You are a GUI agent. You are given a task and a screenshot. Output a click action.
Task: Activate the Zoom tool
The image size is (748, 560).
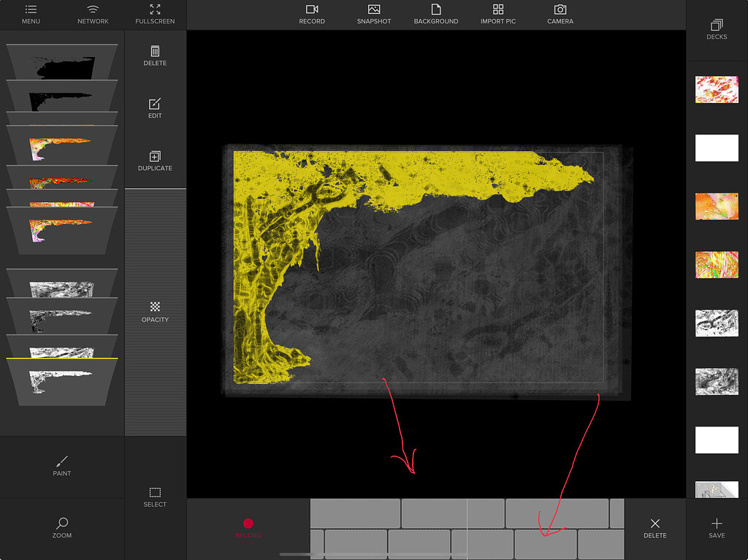[61, 529]
